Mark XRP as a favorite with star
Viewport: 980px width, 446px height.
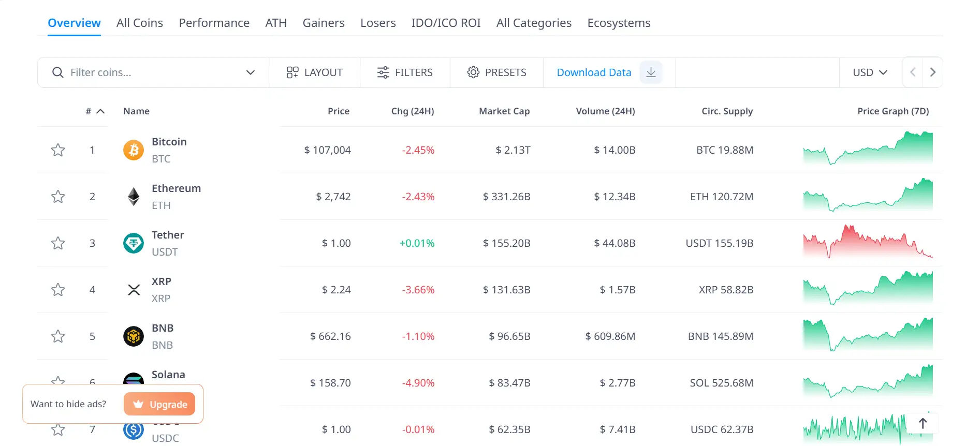[58, 290]
